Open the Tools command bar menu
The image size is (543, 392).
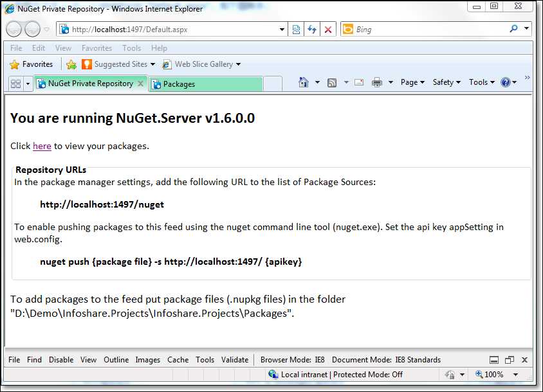click(482, 82)
